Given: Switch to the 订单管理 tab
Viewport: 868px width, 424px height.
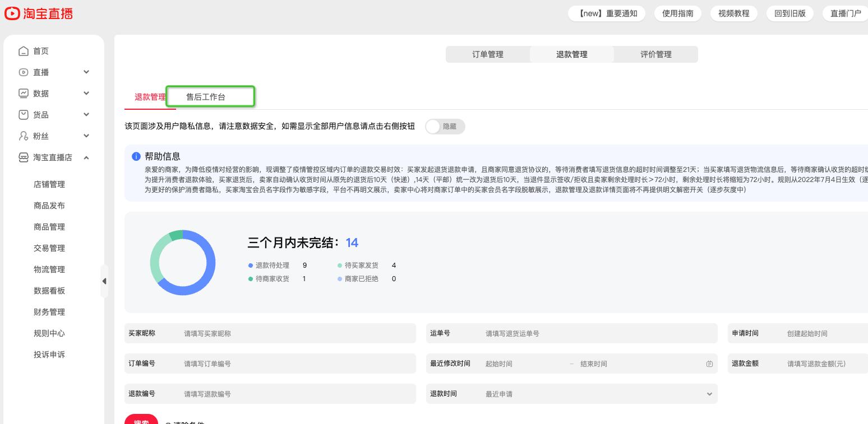Looking at the screenshot, I should click(x=488, y=54).
